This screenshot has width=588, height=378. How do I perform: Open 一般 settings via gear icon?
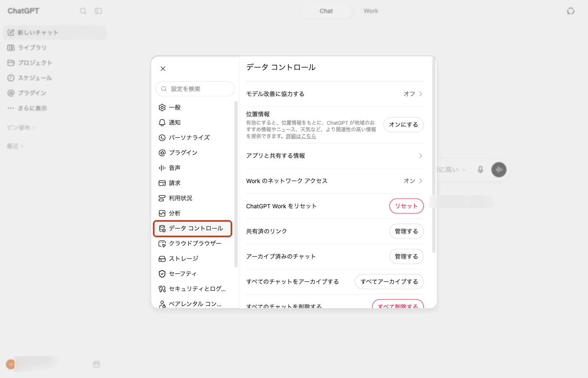[162, 108]
